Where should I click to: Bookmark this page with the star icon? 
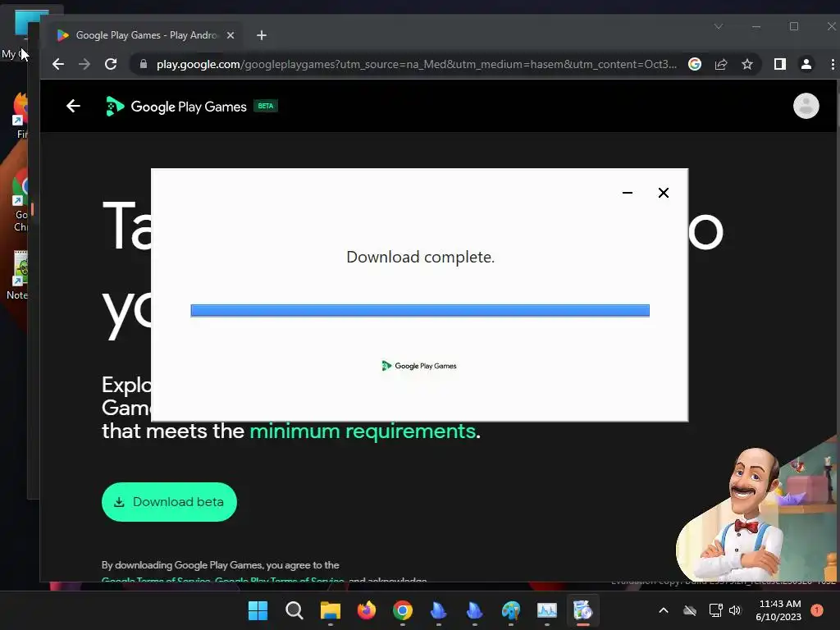coord(747,64)
